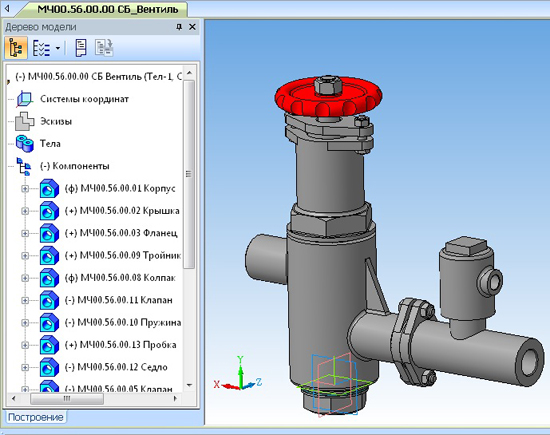
Task: Select the МЧ00.56.00.02 Крышка label
Action: click(x=122, y=211)
